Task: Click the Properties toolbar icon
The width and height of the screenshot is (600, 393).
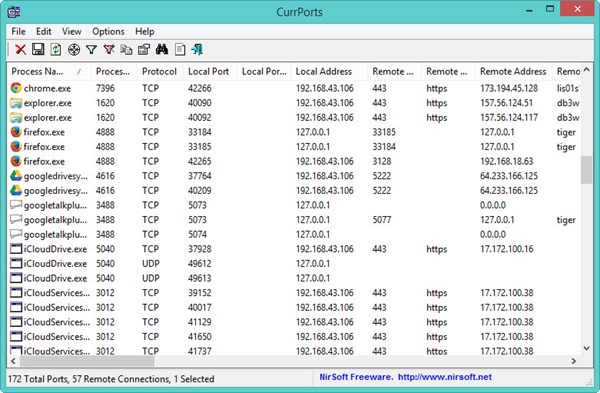Action: coord(144,49)
